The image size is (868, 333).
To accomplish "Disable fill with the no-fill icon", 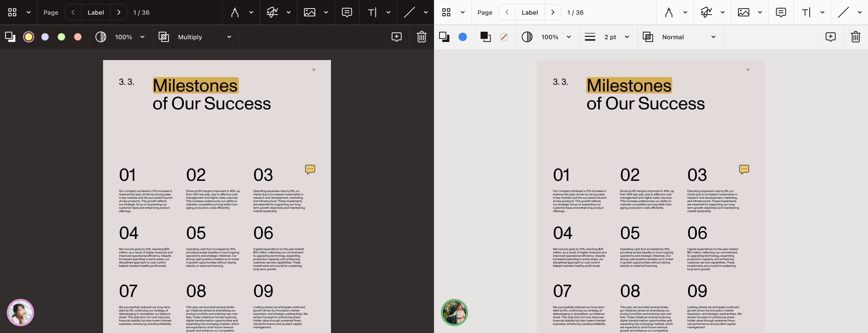I will (x=504, y=37).
